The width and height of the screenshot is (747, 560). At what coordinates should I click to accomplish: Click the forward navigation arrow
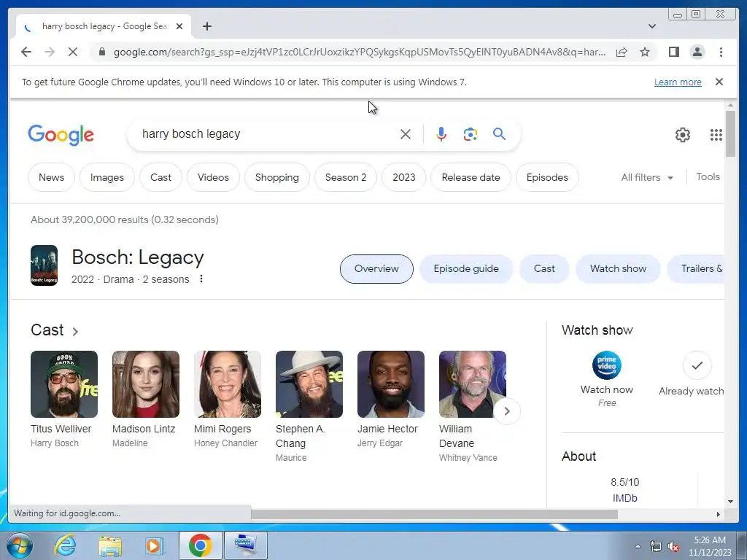click(50, 52)
